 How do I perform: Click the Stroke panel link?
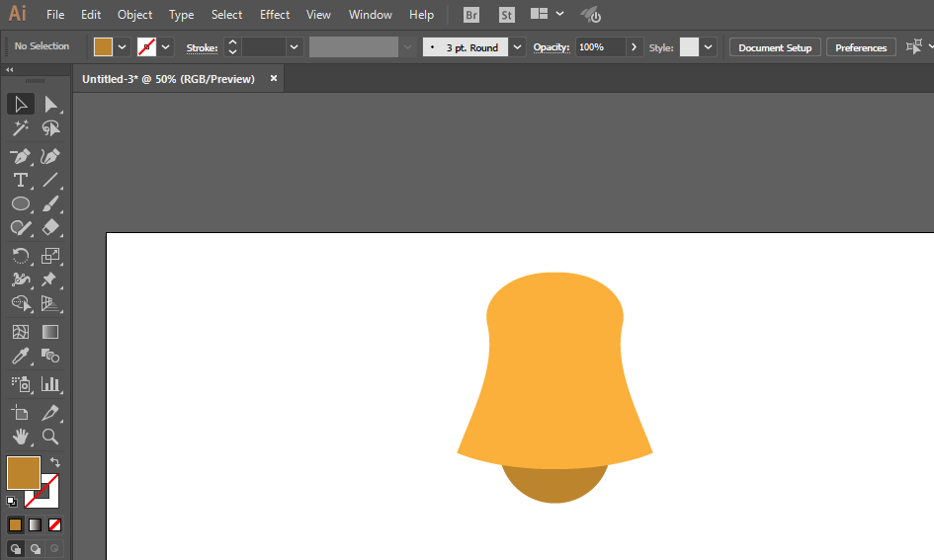tap(202, 48)
